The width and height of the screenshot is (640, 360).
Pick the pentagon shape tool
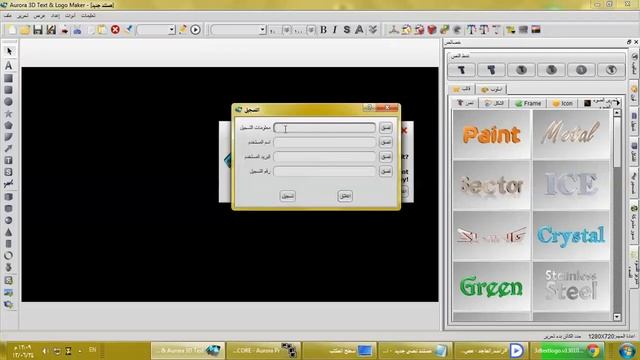click(9, 125)
